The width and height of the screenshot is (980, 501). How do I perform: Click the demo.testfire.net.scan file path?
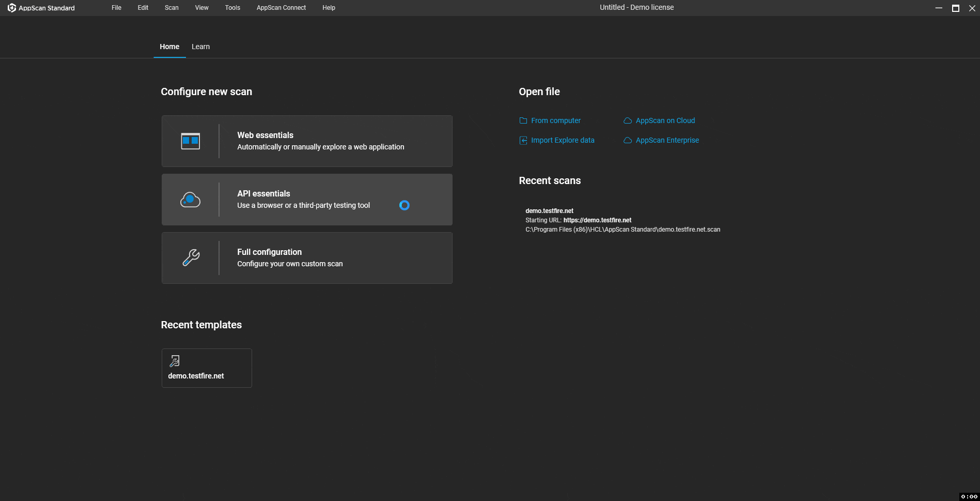click(x=623, y=230)
